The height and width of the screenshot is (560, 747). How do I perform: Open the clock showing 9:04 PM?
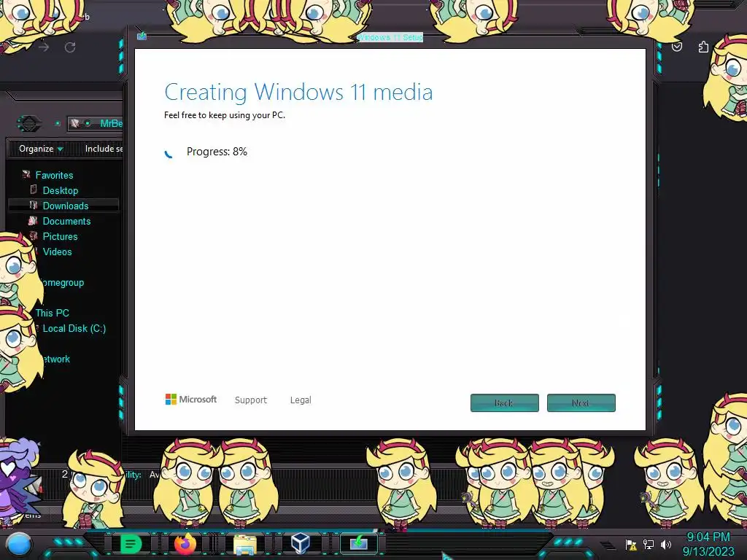(x=708, y=544)
